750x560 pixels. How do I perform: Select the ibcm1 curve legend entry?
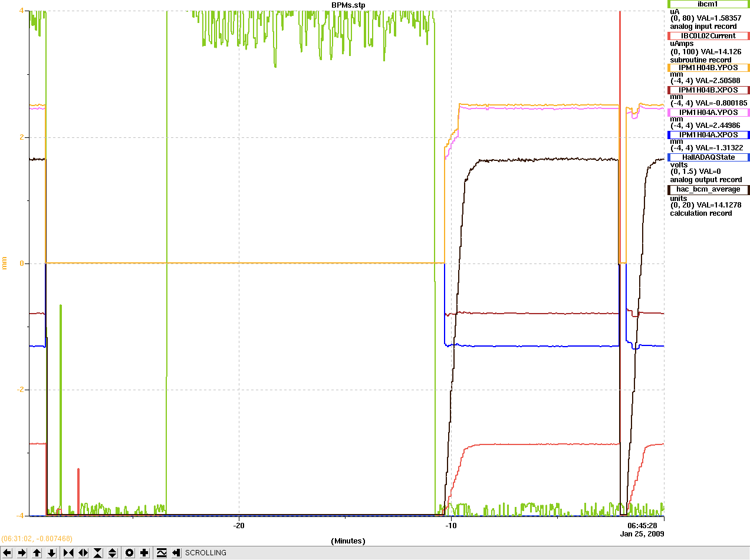708,4
